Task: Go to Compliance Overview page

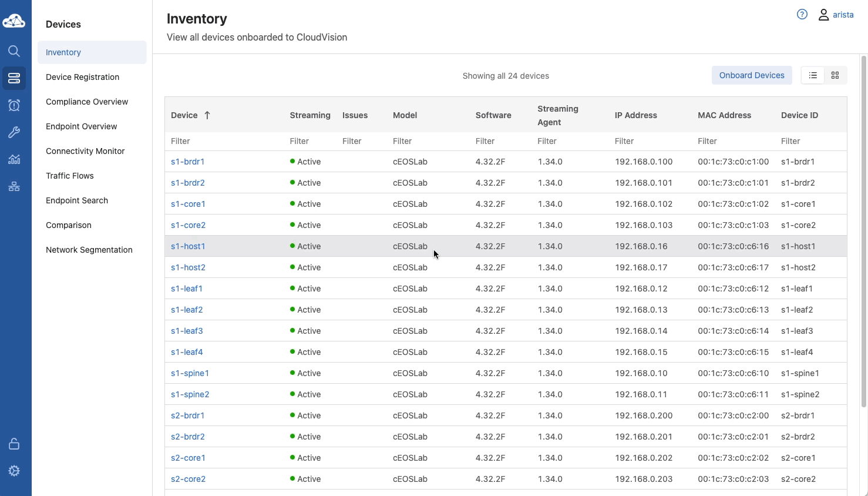Action: [x=87, y=102]
